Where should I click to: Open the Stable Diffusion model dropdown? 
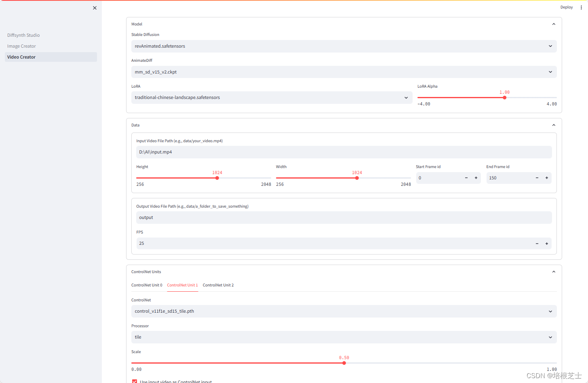[x=344, y=46]
